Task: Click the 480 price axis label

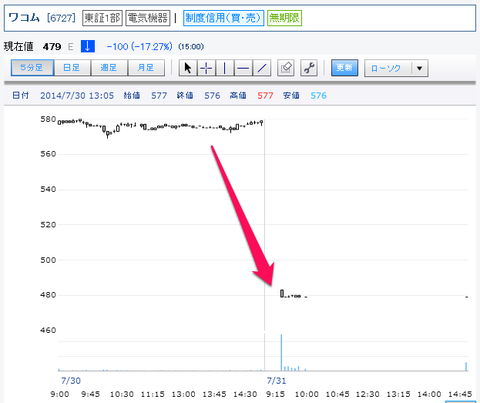Action: 48,295
